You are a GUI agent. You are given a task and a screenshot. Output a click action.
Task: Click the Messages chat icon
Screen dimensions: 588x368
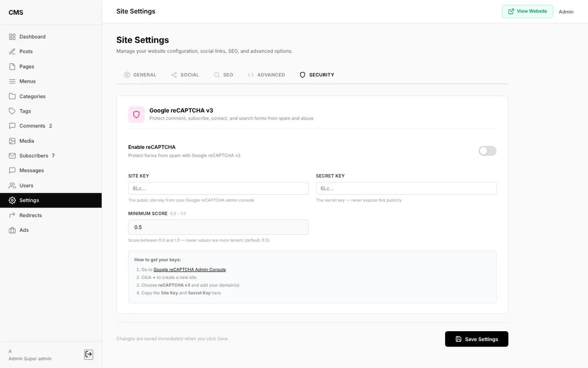pyautogui.click(x=12, y=171)
